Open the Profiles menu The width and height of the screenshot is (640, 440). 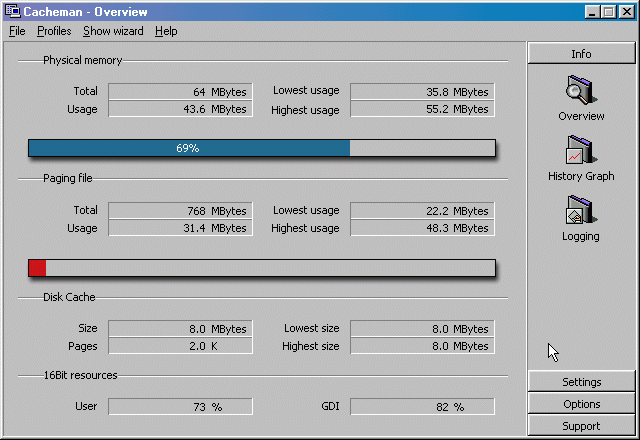(x=54, y=31)
